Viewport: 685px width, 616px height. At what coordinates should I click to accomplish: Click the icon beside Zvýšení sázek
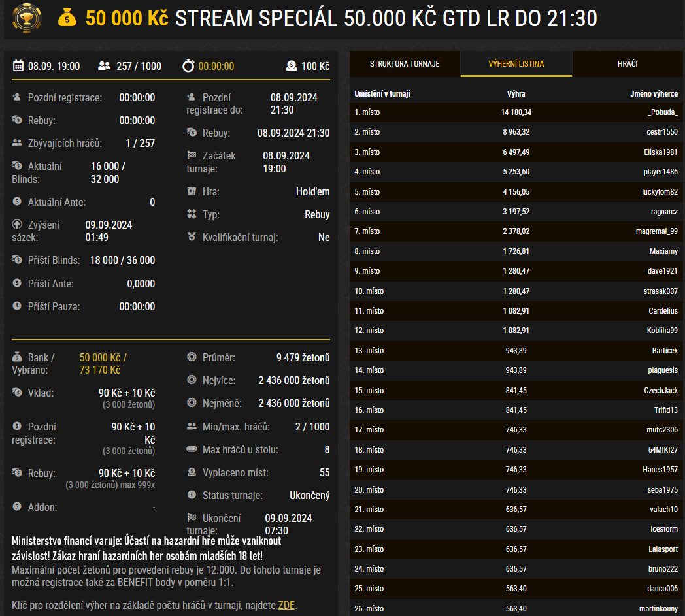pos(17,225)
